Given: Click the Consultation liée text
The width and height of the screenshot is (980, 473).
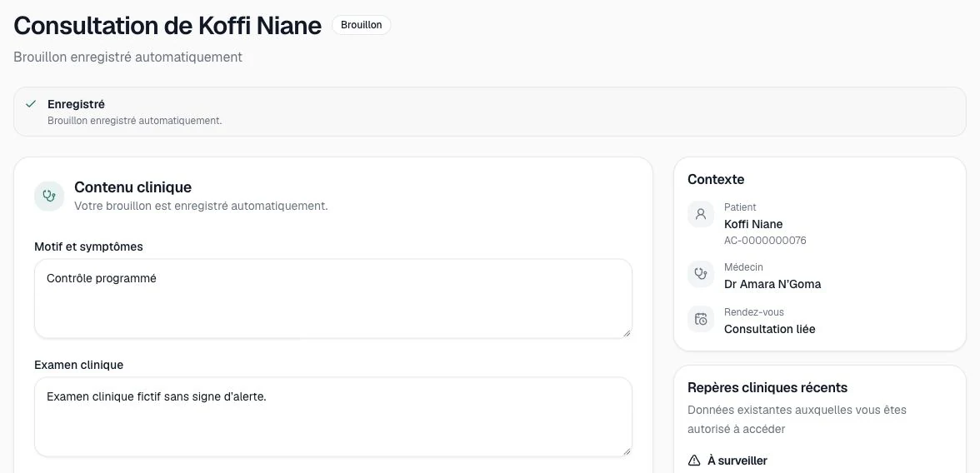Looking at the screenshot, I should [769, 329].
